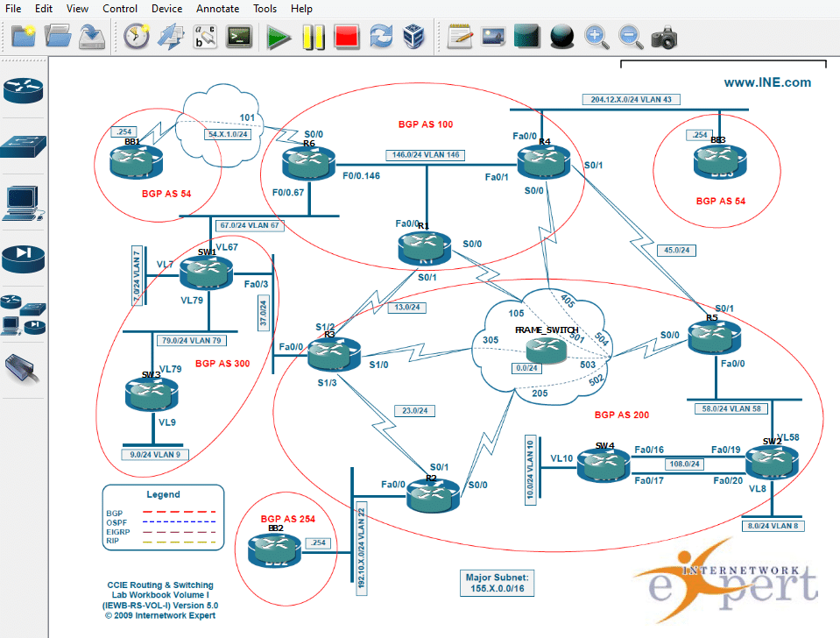Click the VirtualBox cube icon
The image size is (840, 638).
tap(414, 37)
